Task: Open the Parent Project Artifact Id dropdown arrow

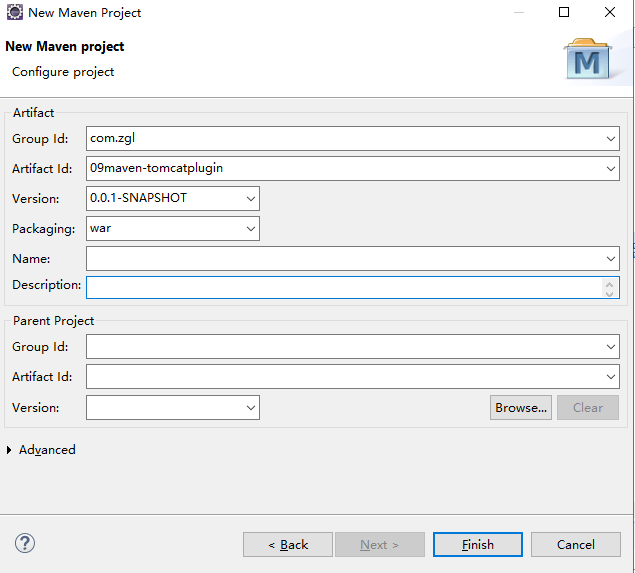Action: (x=611, y=377)
